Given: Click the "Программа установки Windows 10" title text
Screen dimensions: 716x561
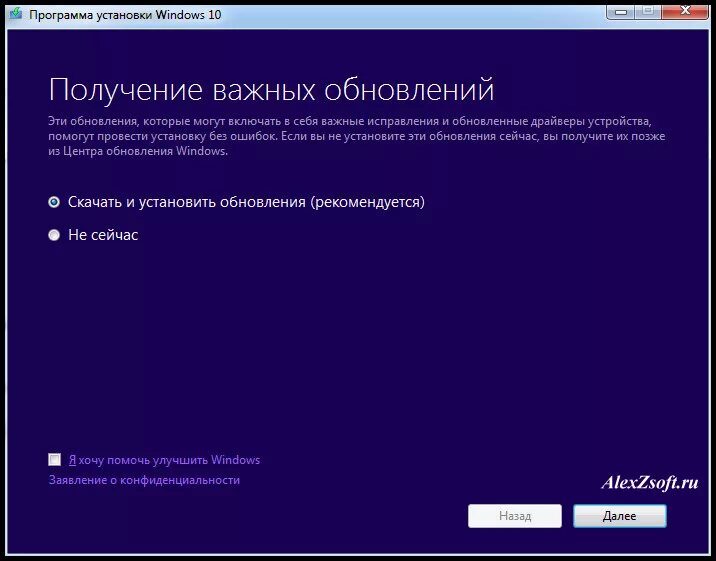Looking at the screenshot, I should tap(125, 15).
